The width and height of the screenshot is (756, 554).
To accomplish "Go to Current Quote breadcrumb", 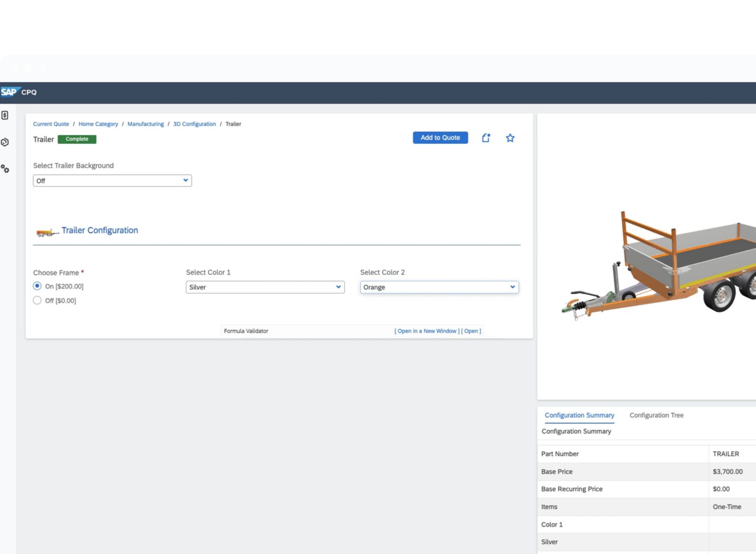I will pos(51,124).
